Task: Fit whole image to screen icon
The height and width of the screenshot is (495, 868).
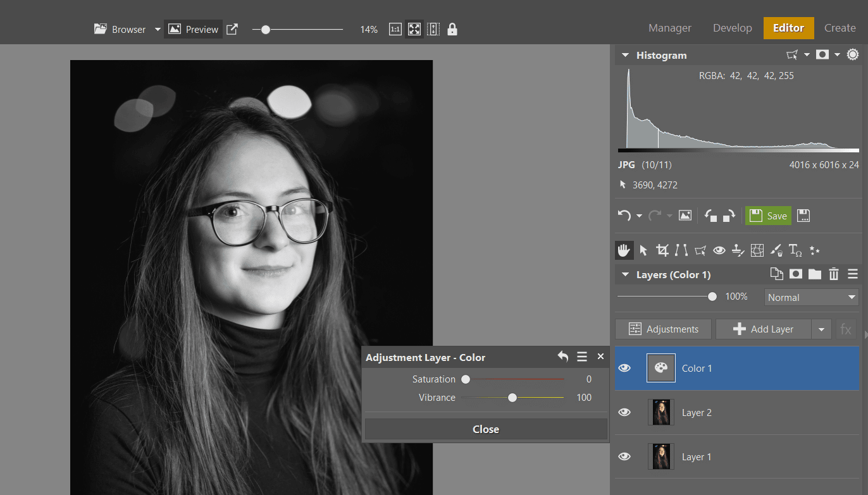Action: (x=414, y=29)
